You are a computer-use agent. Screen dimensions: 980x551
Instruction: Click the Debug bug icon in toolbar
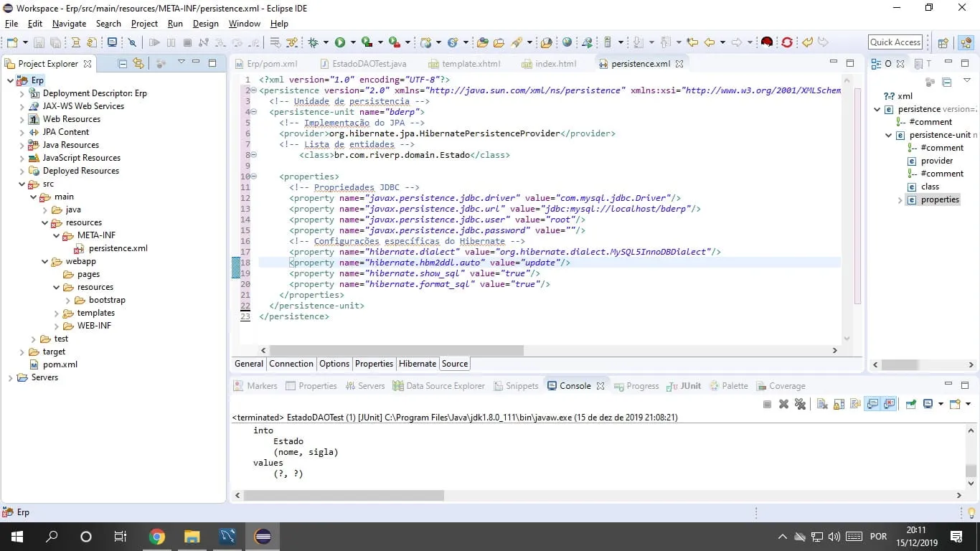314,43
